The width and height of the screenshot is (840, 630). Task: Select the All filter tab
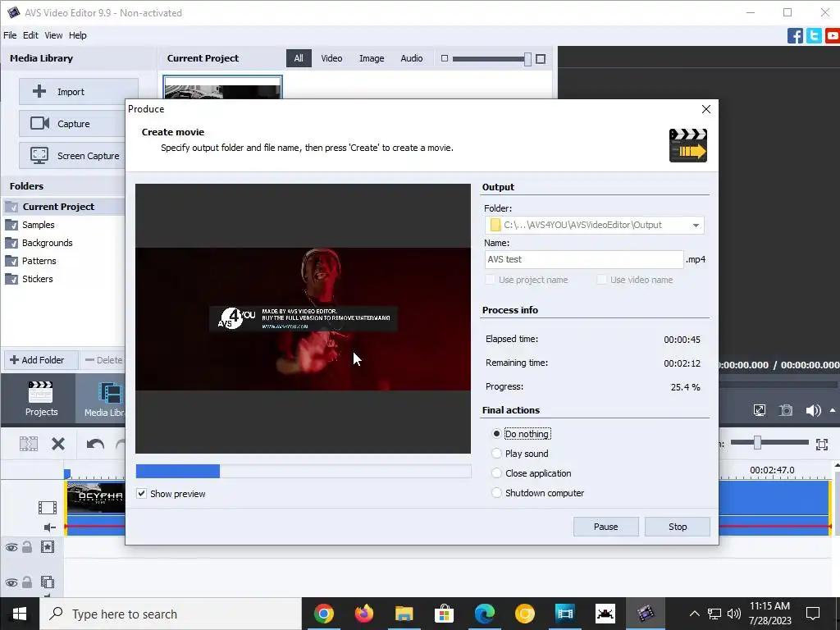[x=299, y=58]
